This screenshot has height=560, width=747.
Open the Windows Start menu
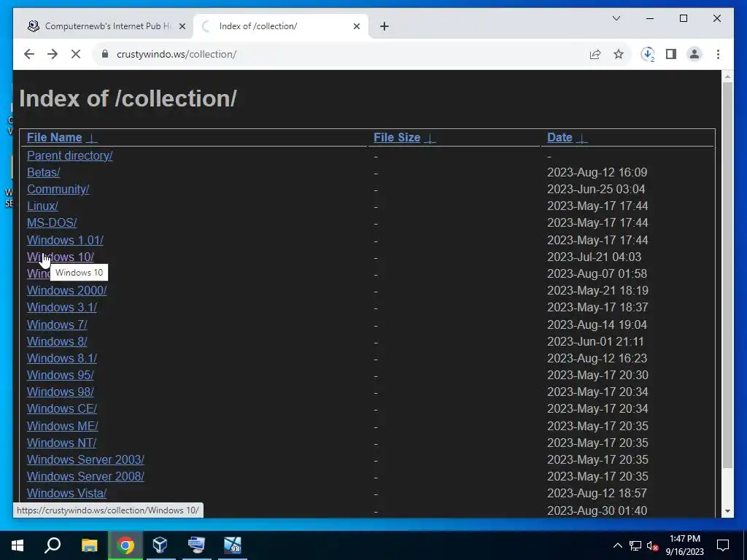click(x=18, y=545)
